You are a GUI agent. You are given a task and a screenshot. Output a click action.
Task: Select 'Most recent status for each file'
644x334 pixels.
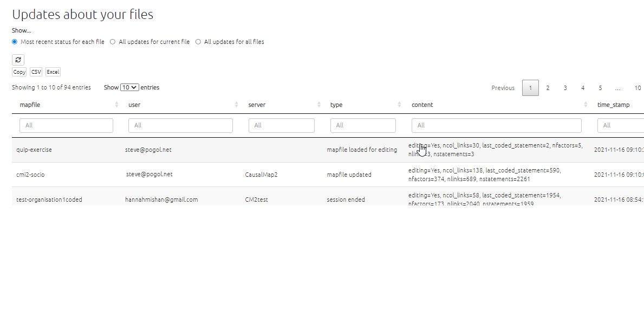coord(14,41)
